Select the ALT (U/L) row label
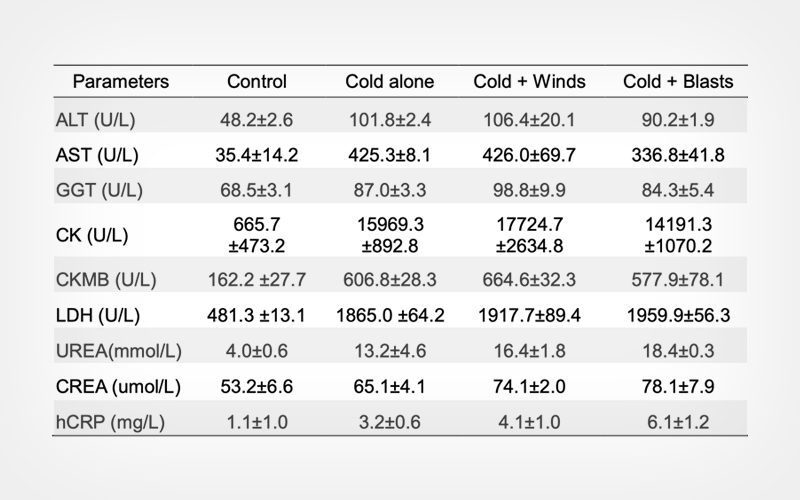800x500 pixels. point(96,120)
